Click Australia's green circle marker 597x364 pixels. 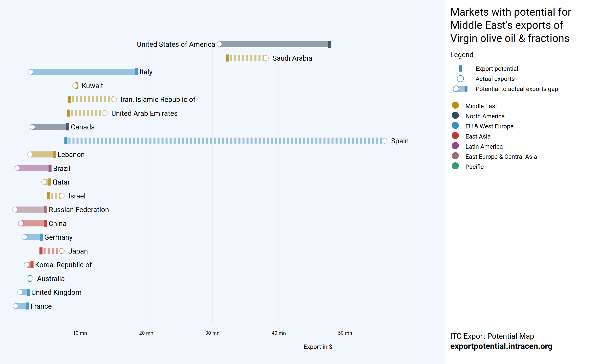(x=30, y=279)
